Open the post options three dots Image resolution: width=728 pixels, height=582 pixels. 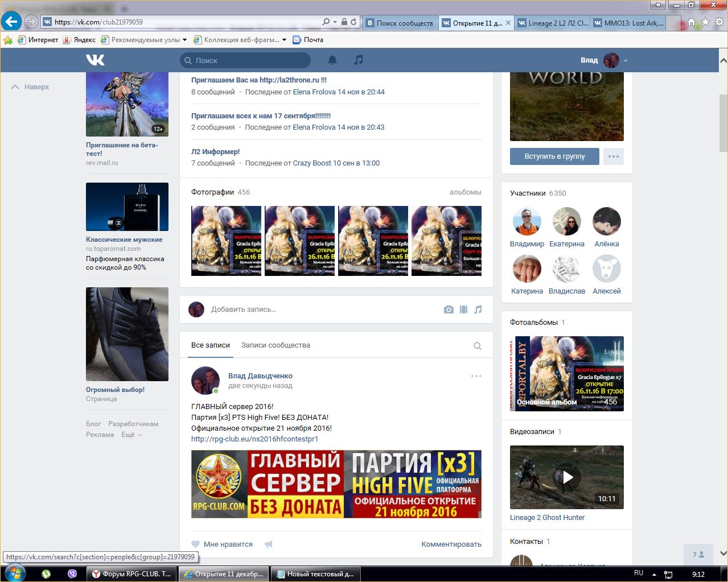click(x=476, y=376)
